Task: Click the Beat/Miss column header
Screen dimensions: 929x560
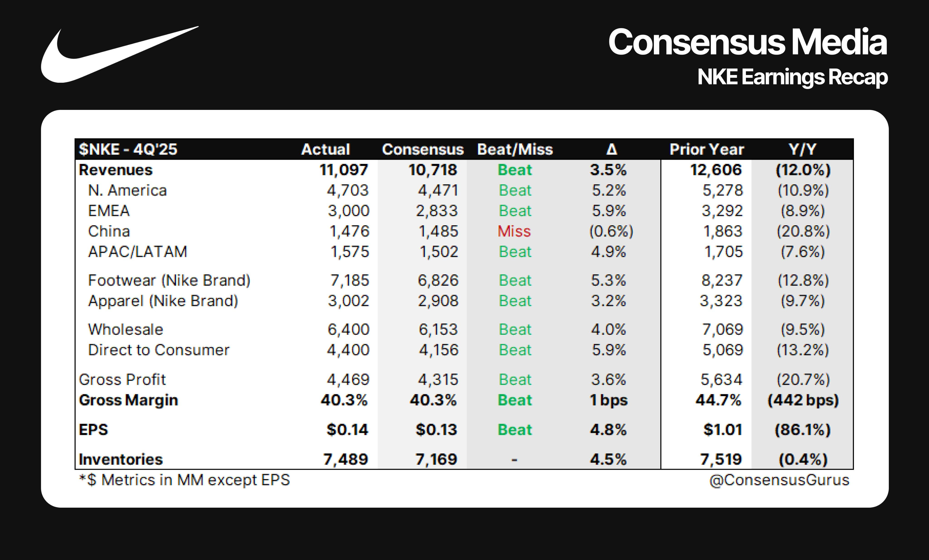Action: [515, 149]
